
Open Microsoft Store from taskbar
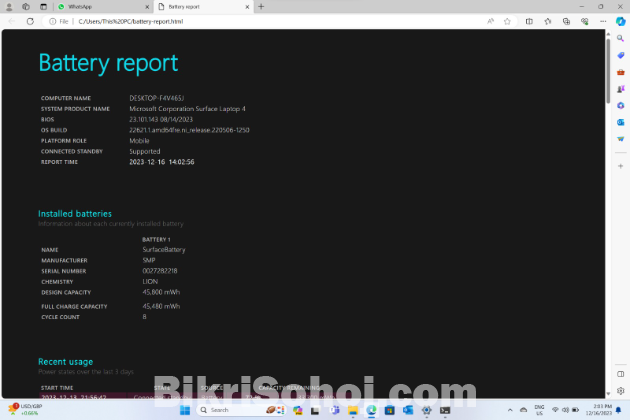tap(389, 410)
